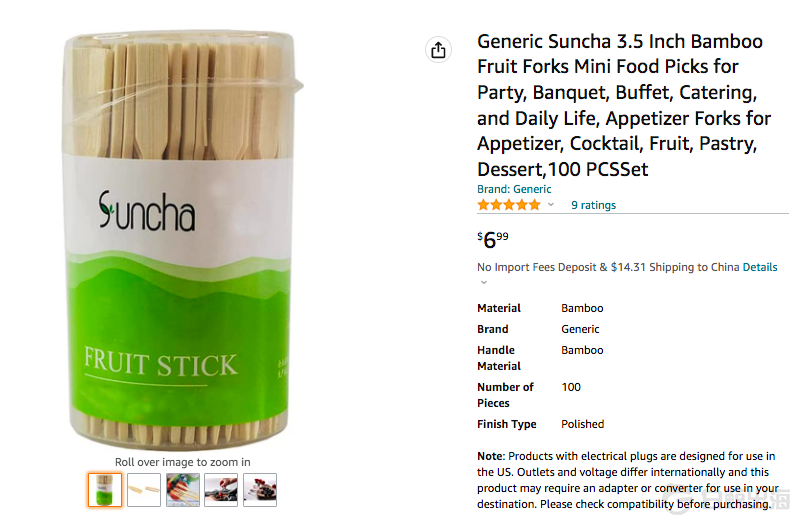Click the orange star rating icons
This screenshot has width=805, height=530.
coord(509,205)
